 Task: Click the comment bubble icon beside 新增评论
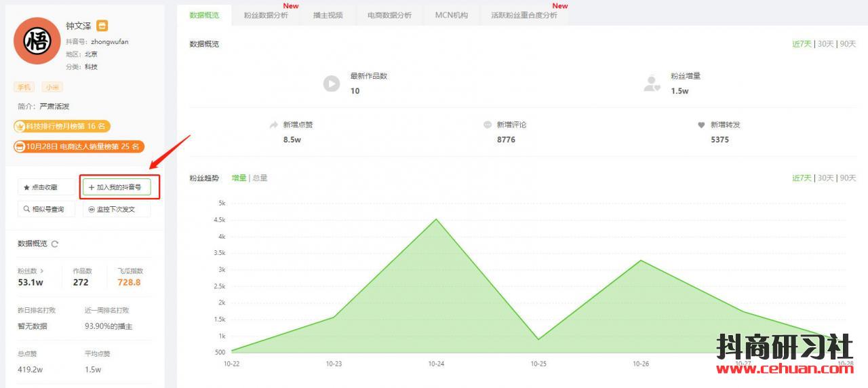click(488, 125)
